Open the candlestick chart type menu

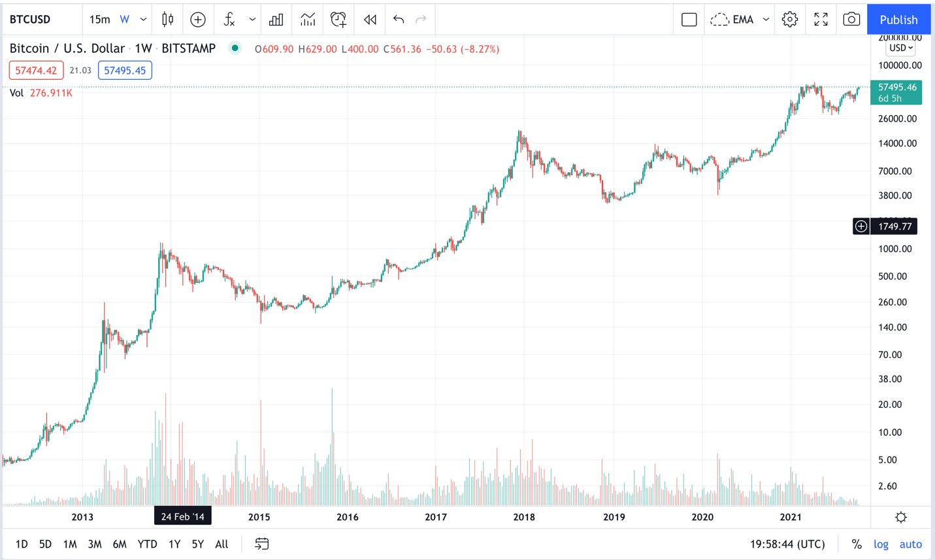(x=168, y=20)
